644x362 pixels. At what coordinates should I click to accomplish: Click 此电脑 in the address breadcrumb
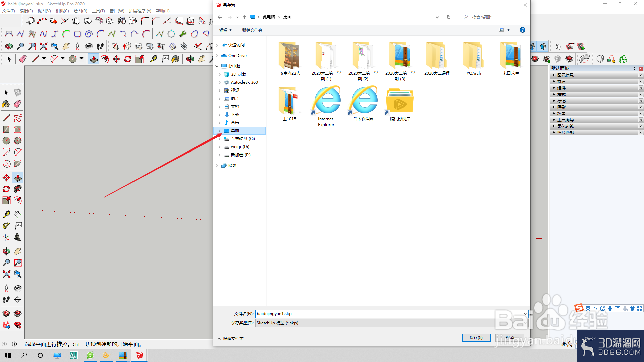pos(269,17)
